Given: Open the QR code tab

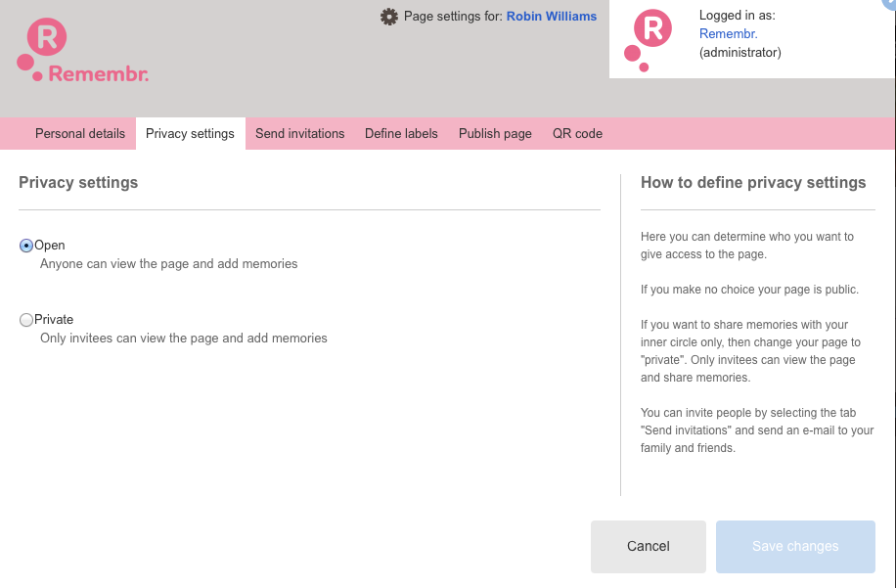Looking at the screenshot, I should point(577,133).
